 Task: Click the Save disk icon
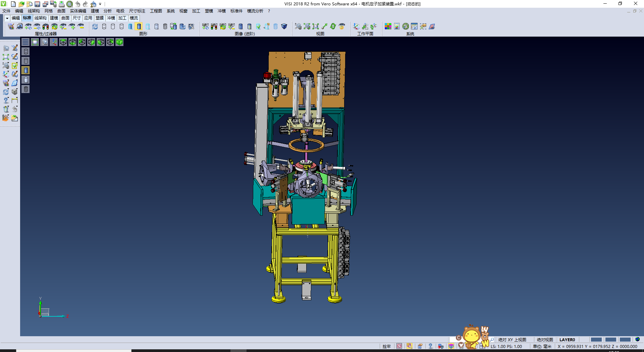click(x=37, y=4)
